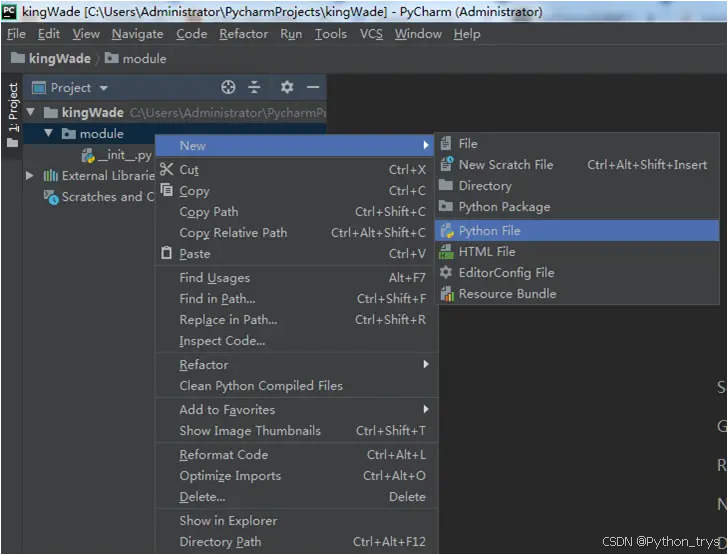Choose Copy Path from context menu

296,212
